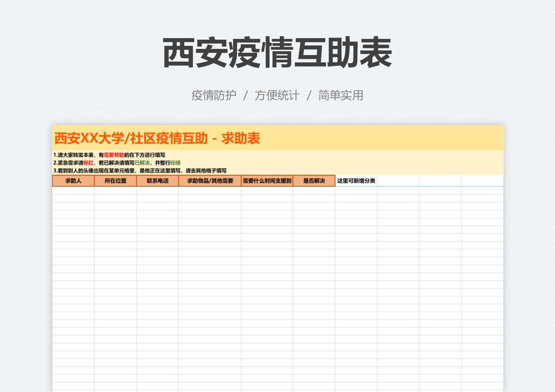Screen dimensions: 555x392
Task: Click the 疫情防护 subtitle text
Action: pyautogui.click(x=214, y=95)
